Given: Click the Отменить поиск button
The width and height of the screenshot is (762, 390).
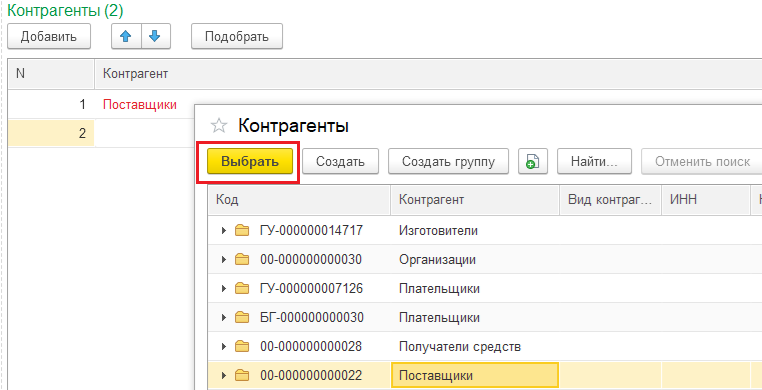Looking at the screenshot, I should pyautogui.click(x=702, y=161).
